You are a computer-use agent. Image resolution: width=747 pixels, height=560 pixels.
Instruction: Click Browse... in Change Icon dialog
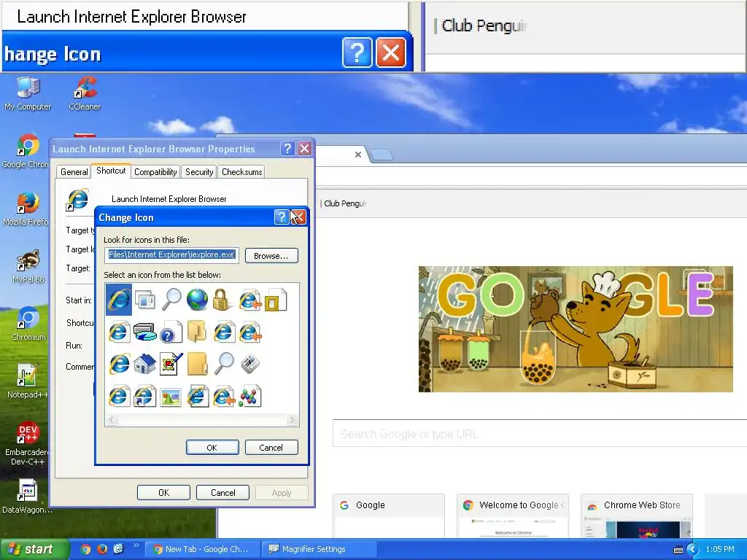[271, 256]
